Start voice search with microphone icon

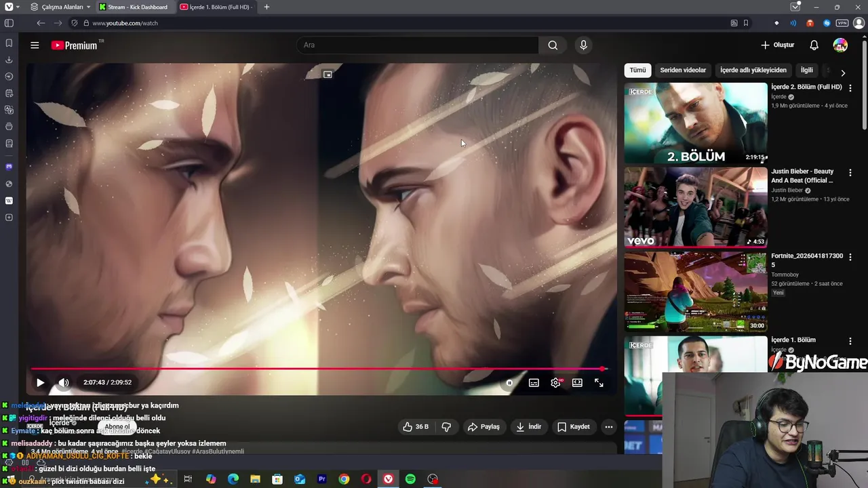(583, 45)
